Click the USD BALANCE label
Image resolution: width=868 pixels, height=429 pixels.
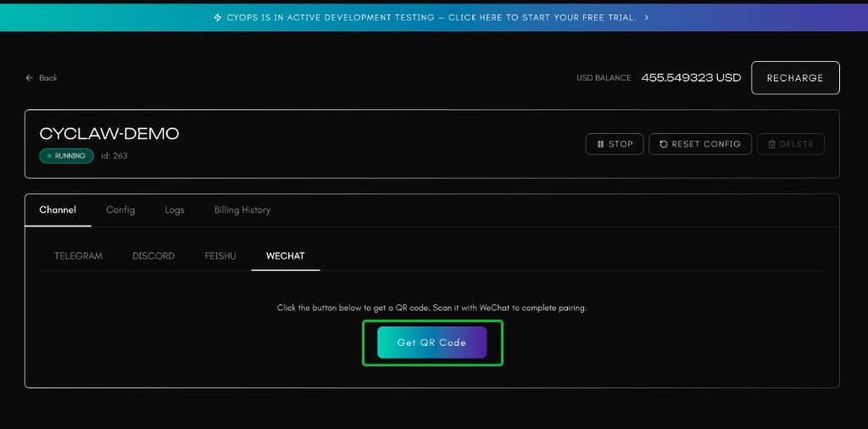pyautogui.click(x=604, y=78)
